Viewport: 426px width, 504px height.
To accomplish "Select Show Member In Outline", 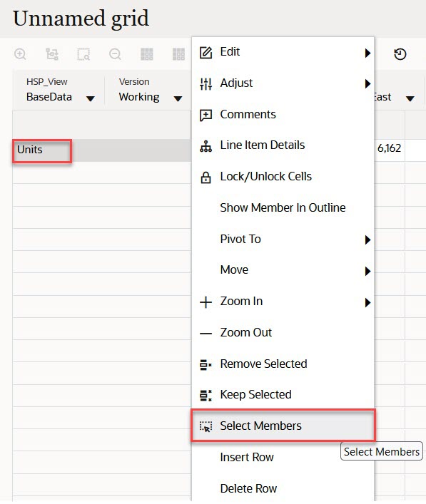I will coord(283,208).
